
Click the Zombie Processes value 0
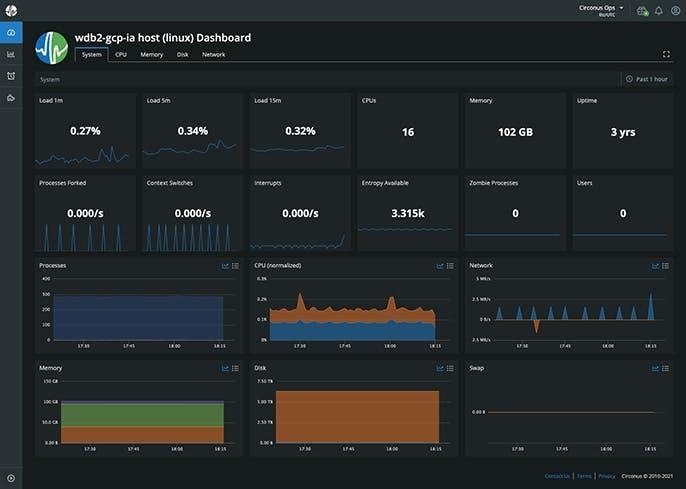(515, 213)
